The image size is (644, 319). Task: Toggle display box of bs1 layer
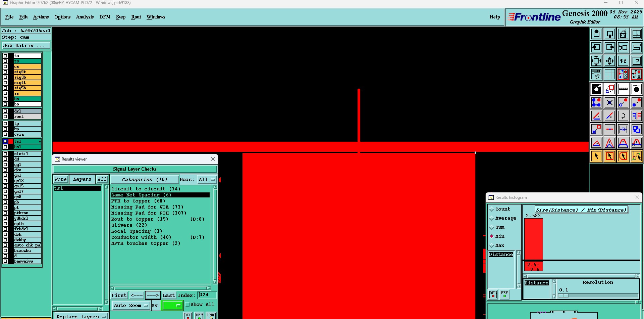(5, 147)
